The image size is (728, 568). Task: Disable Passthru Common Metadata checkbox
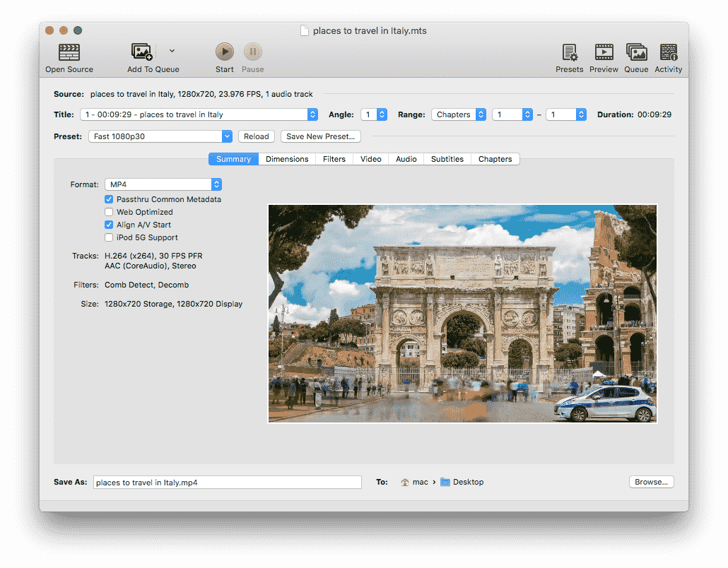[x=109, y=199]
